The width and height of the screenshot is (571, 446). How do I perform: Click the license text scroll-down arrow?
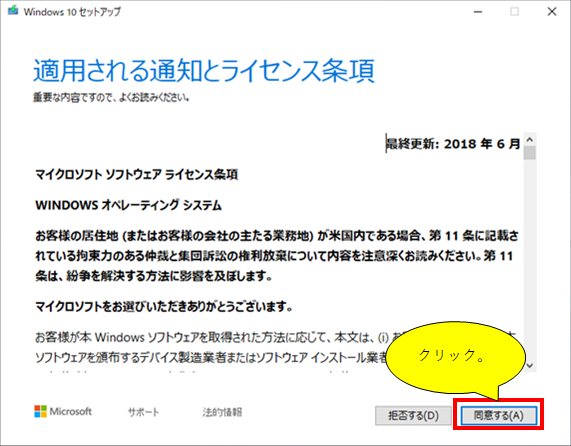530,365
